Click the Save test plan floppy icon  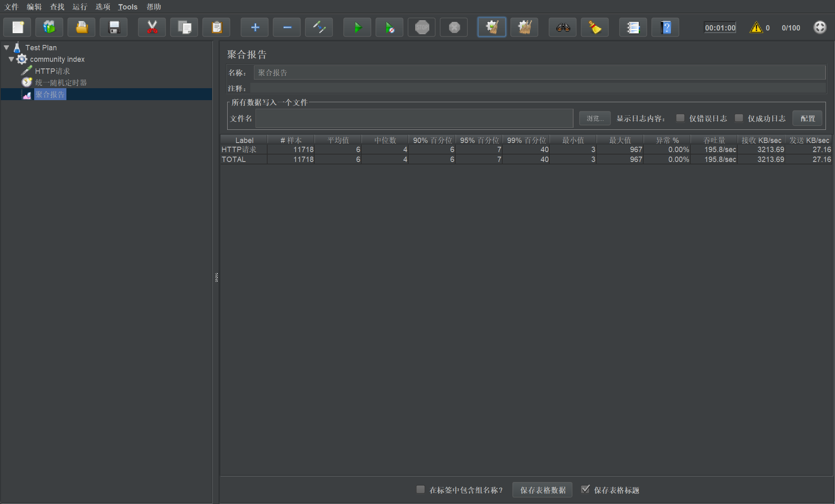click(114, 28)
